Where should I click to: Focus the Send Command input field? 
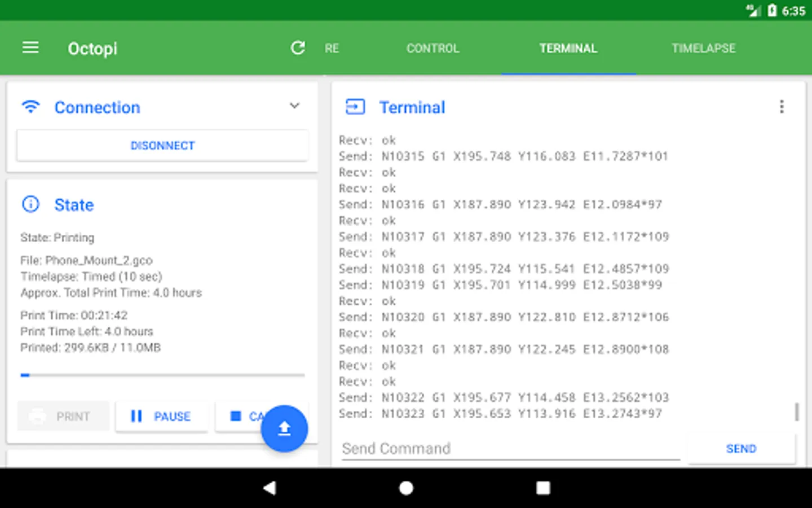510,449
